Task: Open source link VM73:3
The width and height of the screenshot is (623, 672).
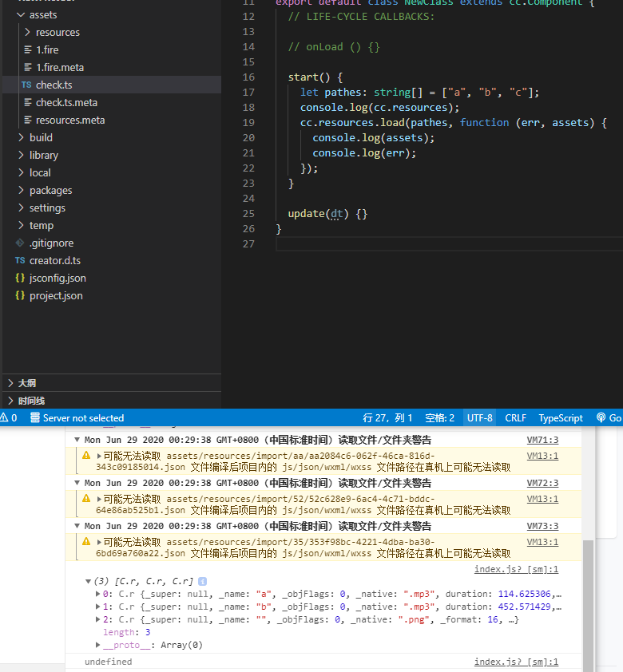Action: [542, 526]
